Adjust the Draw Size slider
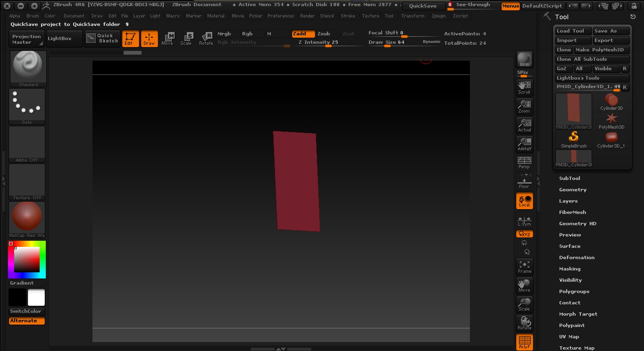 coord(404,43)
